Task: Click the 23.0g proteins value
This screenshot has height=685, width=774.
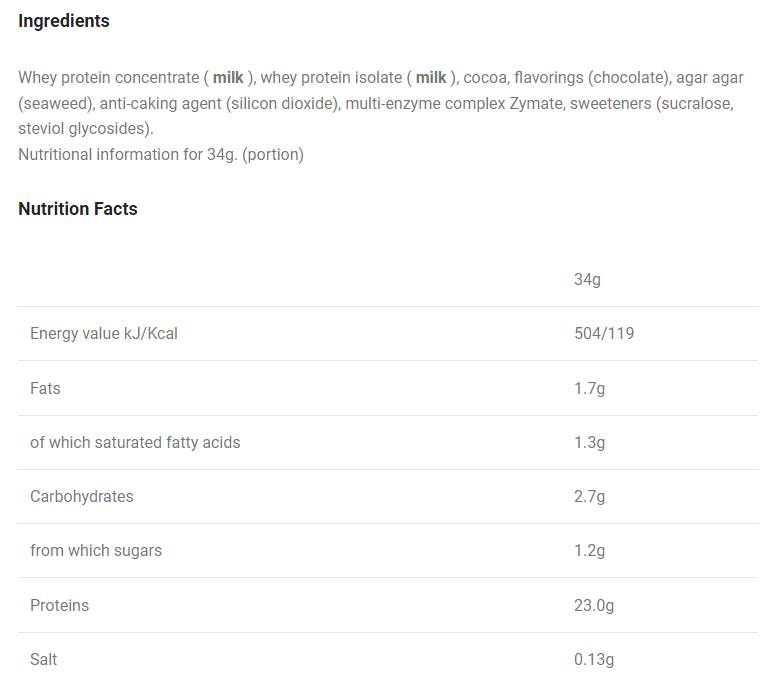Action: (x=594, y=605)
